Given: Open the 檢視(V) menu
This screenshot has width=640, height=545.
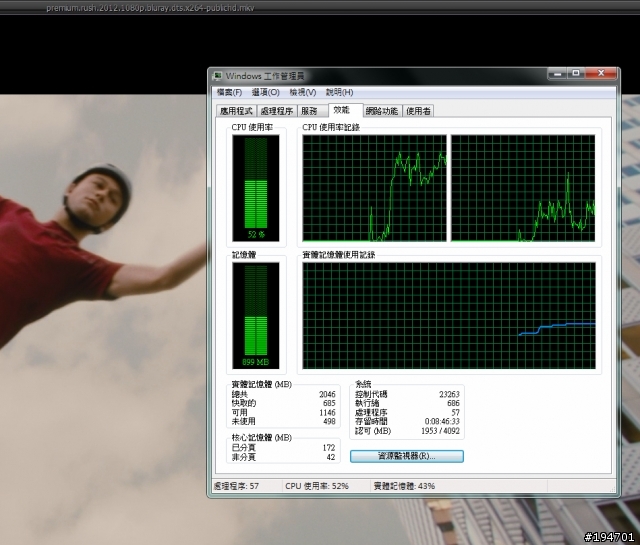Looking at the screenshot, I should [302, 92].
